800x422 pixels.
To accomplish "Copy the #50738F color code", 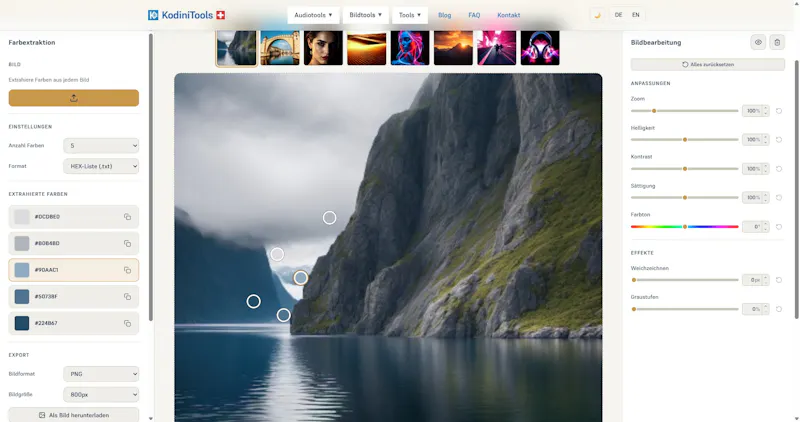I will (x=128, y=296).
